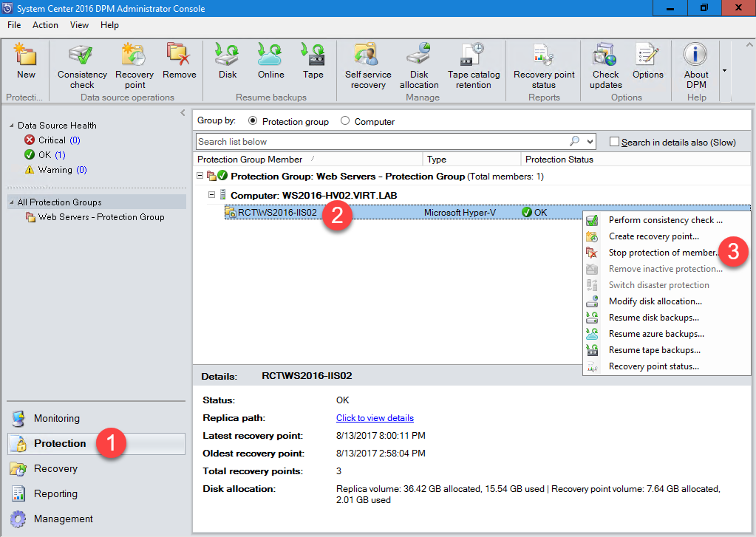Click the Warning health status icon
The height and width of the screenshot is (537, 756).
[30, 170]
